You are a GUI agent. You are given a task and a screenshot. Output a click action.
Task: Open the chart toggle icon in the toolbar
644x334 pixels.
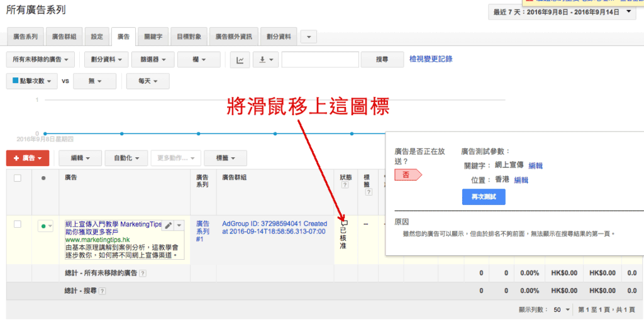[240, 60]
